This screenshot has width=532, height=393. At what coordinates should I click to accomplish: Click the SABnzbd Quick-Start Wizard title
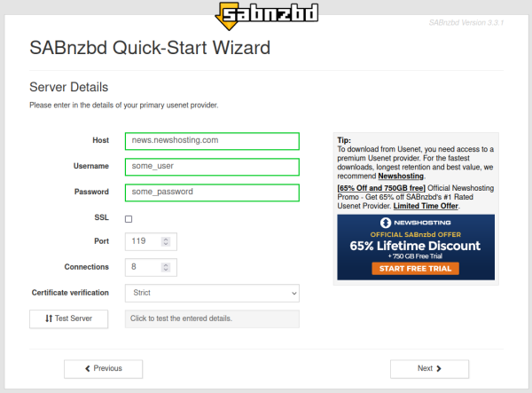pyautogui.click(x=150, y=48)
